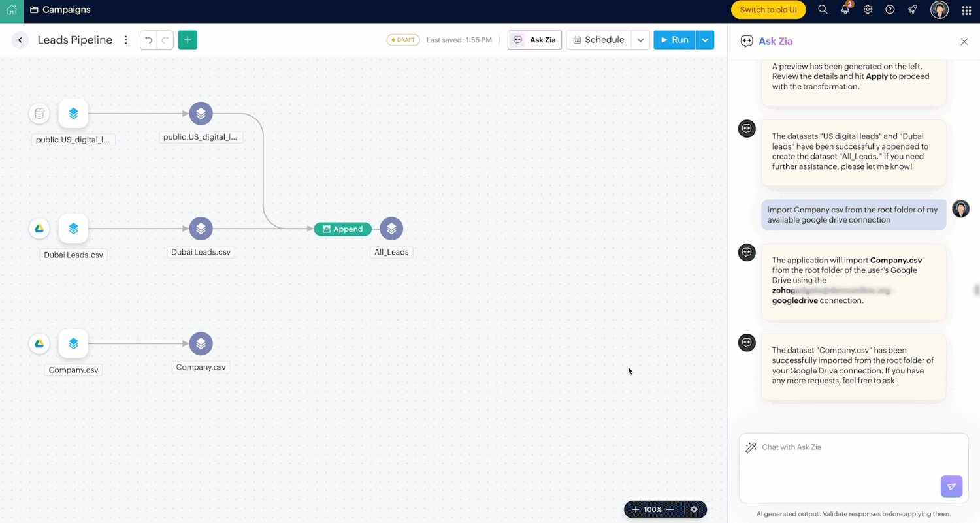Open the notifications bell icon

click(845, 10)
